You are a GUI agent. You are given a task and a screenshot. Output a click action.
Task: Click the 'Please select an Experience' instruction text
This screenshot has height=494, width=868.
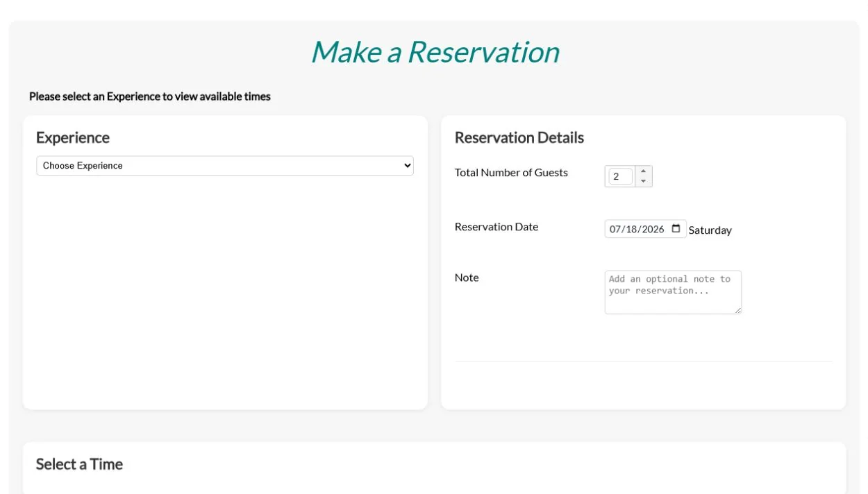coord(150,96)
